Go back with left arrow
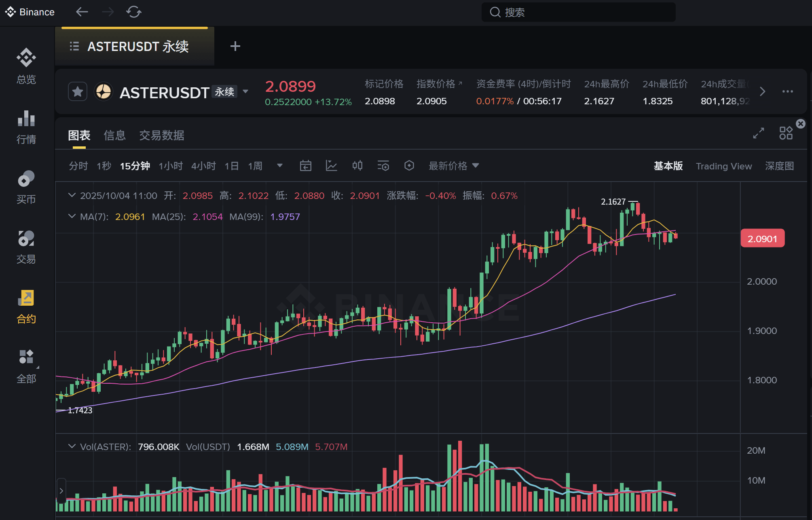Image resolution: width=812 pixels, height=520 pixels. click(x=82, y=12)
